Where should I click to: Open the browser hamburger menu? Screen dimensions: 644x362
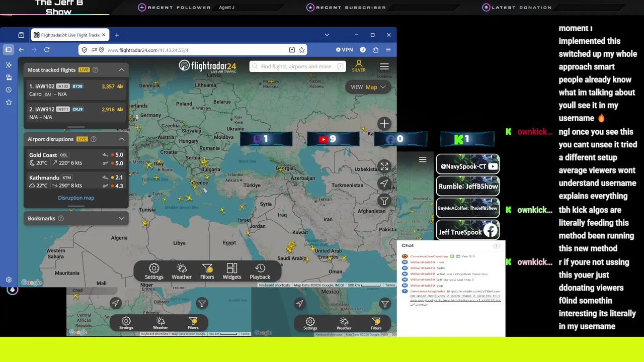click(x=388, y=50)
